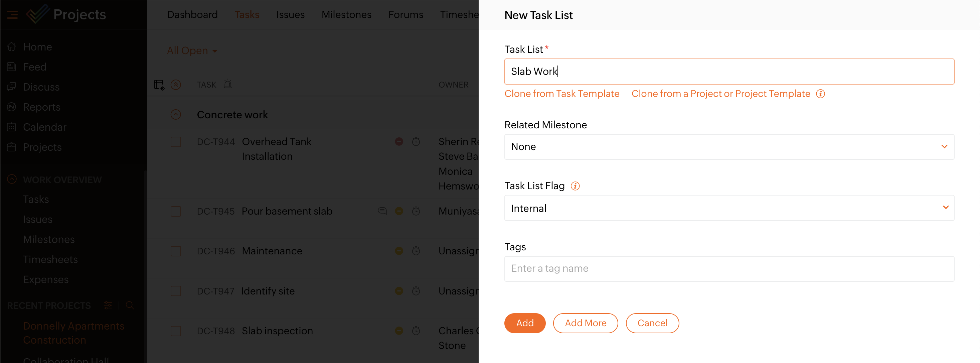Expand the Task List Flag dropdown showing Internal

(x=728, y=208)
